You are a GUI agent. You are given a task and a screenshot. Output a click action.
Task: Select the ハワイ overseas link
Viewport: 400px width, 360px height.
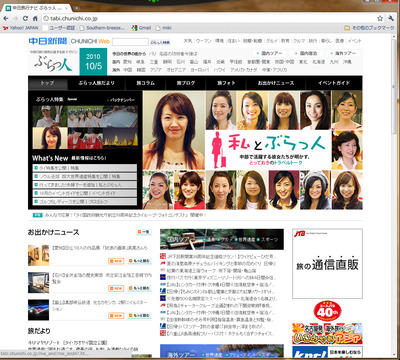pyautogui.click(x=219, y=70)
